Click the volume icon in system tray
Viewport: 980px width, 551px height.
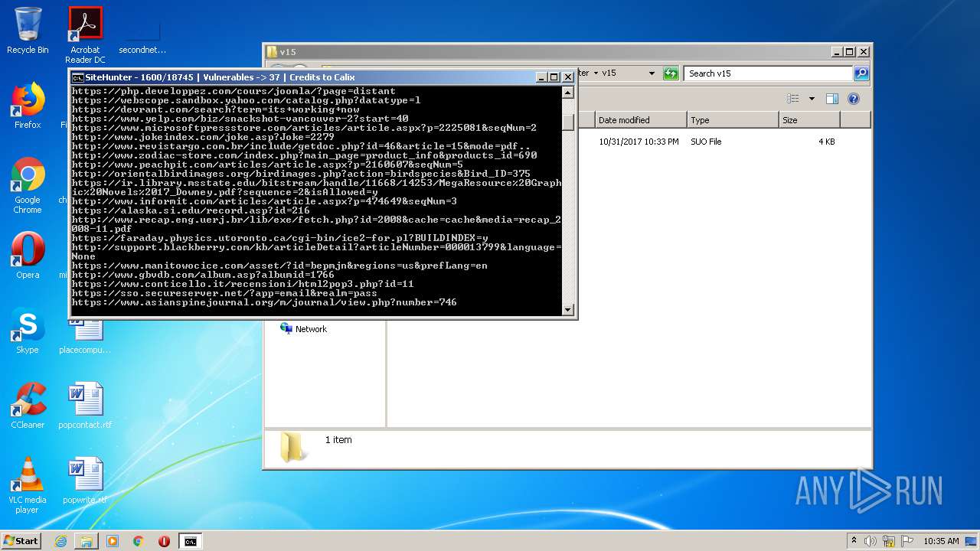point(871,541)
